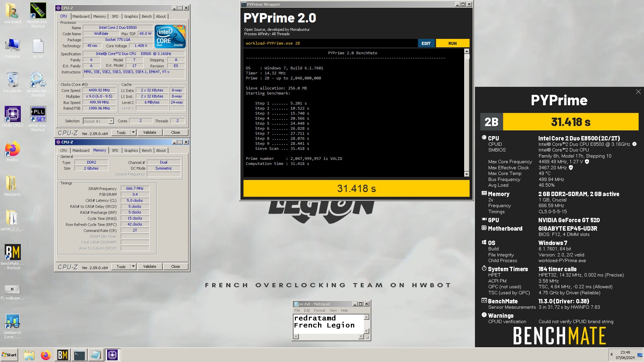Open About tab in top CPU-Z window

161,16
